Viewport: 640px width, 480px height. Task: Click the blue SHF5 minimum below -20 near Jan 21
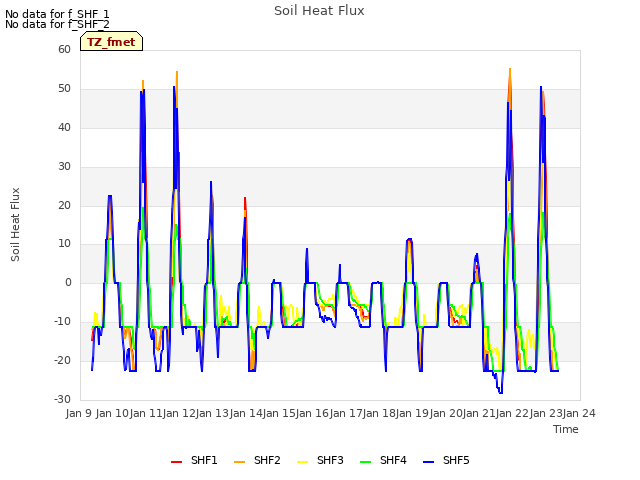click(500, 392)
